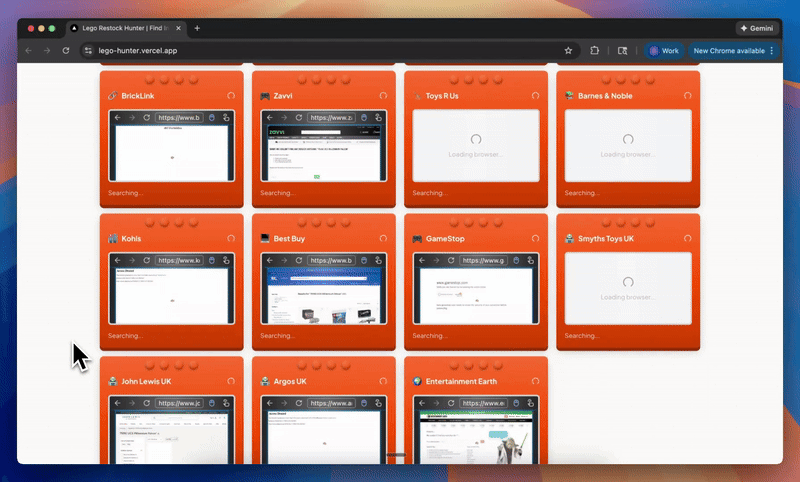The image size is (800, 482).
Task: Click loading spinner on Toys R Us header
Action: 535,95
